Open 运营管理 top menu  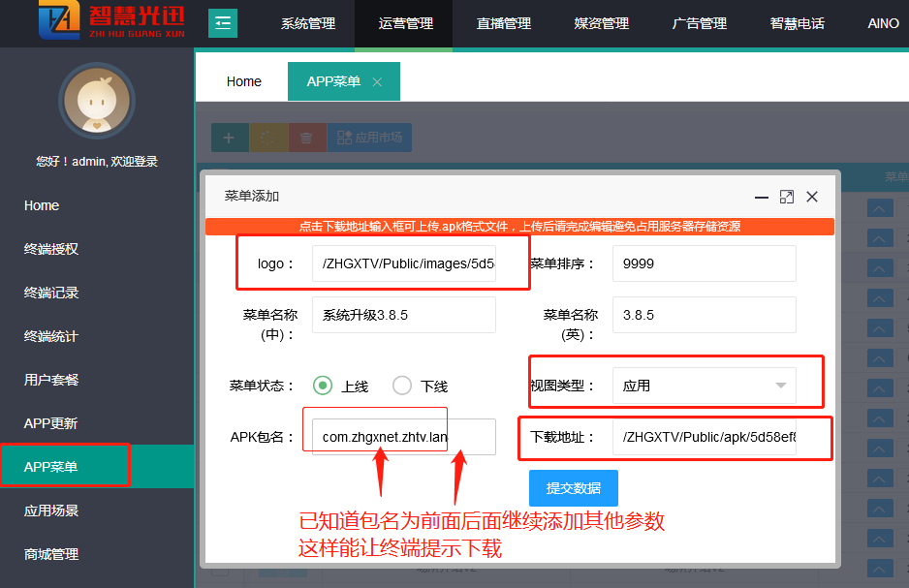point(406,23)
